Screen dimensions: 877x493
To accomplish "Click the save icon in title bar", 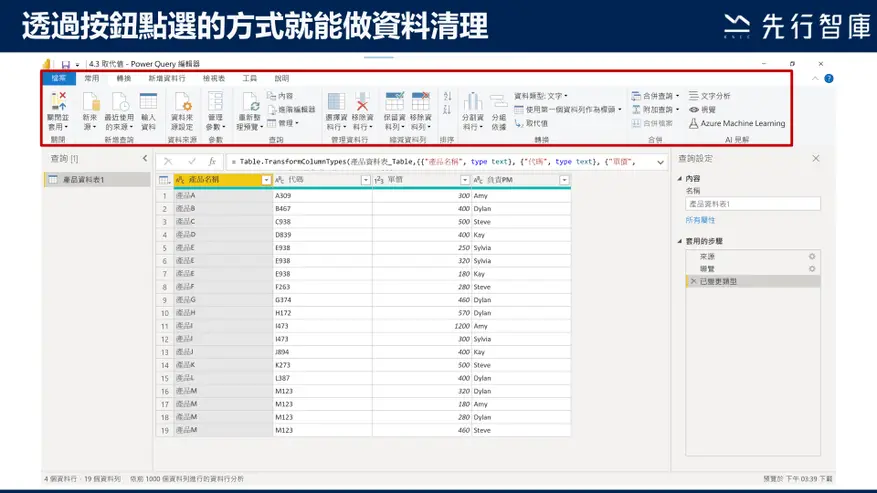I will point(65,64).
